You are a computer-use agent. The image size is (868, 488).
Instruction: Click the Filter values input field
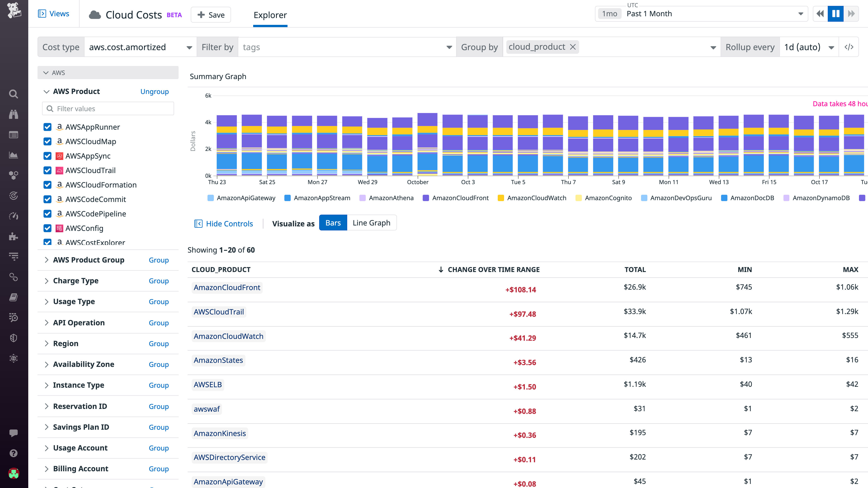click(x=108, y=108)
